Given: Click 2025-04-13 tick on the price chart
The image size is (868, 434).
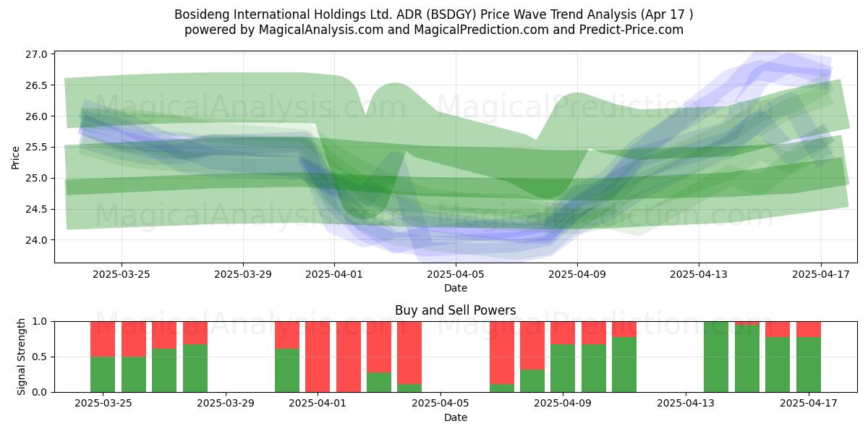Looking at the screenshot, I should [x=699, y=274].
